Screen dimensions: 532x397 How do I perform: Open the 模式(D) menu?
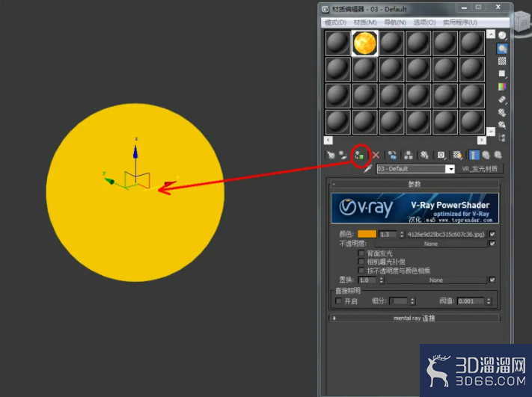click(x=335, y=22)
